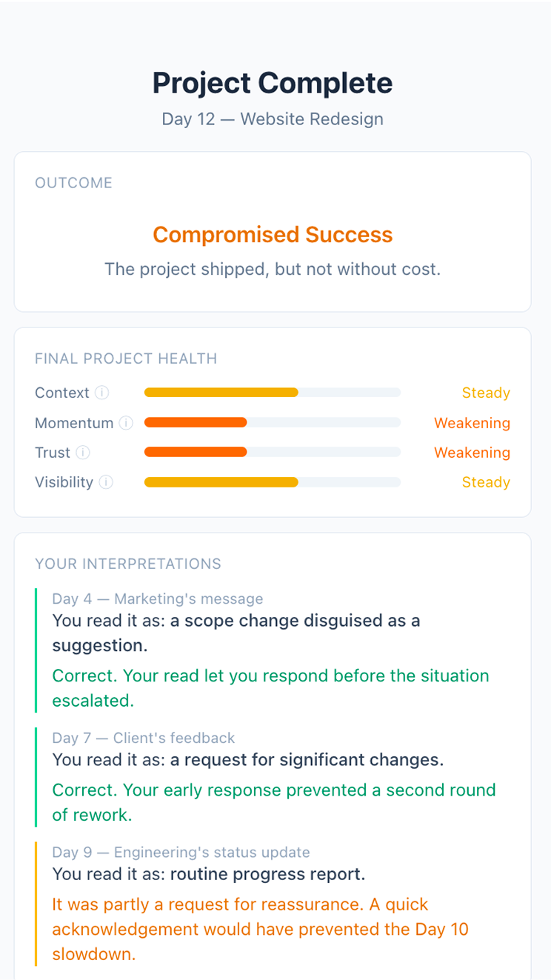551x980 pixels.
Task: Click the Weakening status next to Trust
Action: pos(472,453)
